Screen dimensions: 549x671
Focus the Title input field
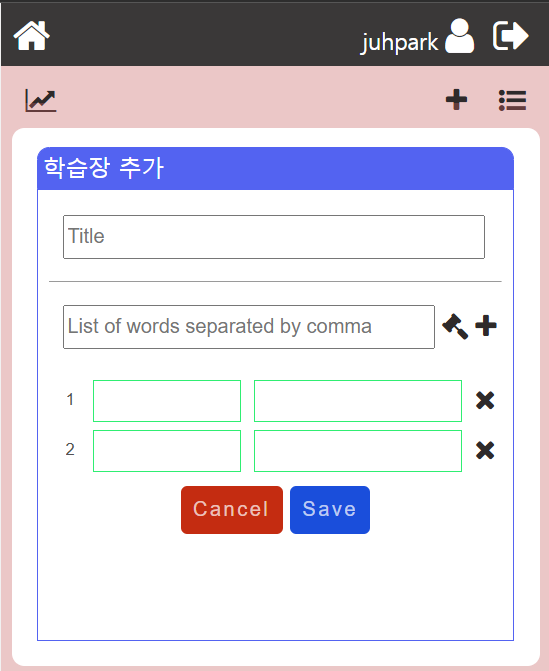pos(274,237)
